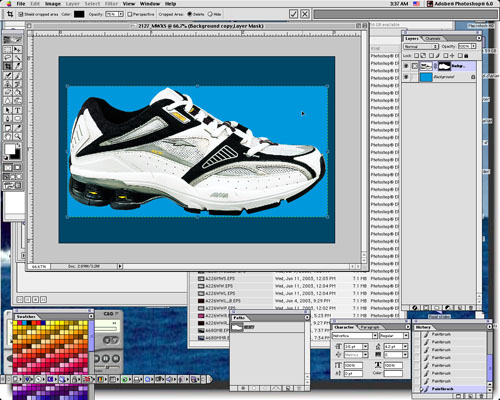Screen dimensions: 500x400
Task: Select the Eraser tool
Action: (8, 92)
